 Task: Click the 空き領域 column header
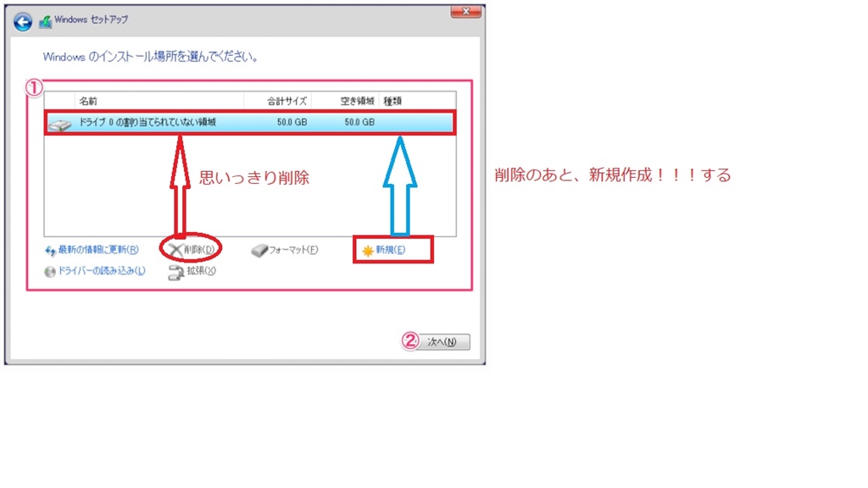[x=357, y=102]
